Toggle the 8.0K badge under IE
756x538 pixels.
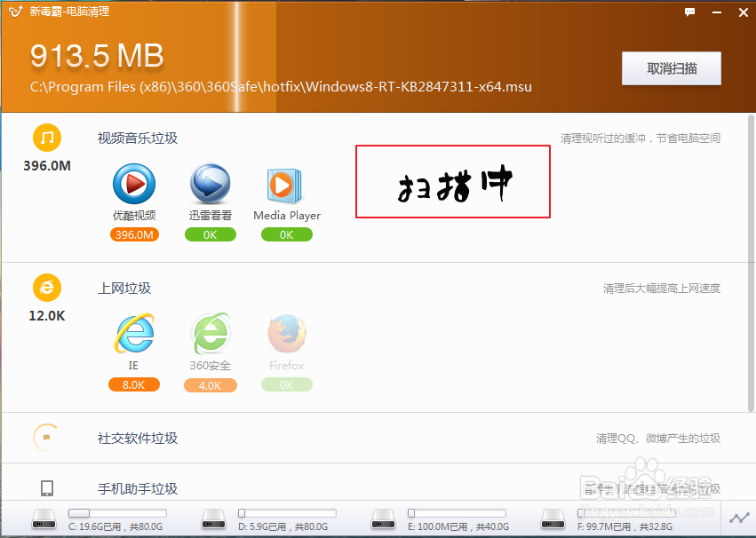pyautogui.click(x=134, y=384)
